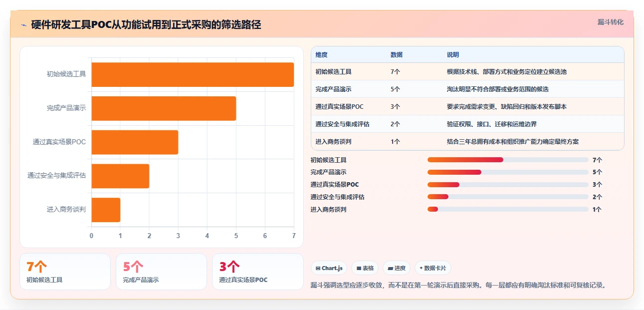Click the 进入商务谈判 bar in the chart
Image resolution: width=644 pixels, height=310 pixels.
coord(106,210)
